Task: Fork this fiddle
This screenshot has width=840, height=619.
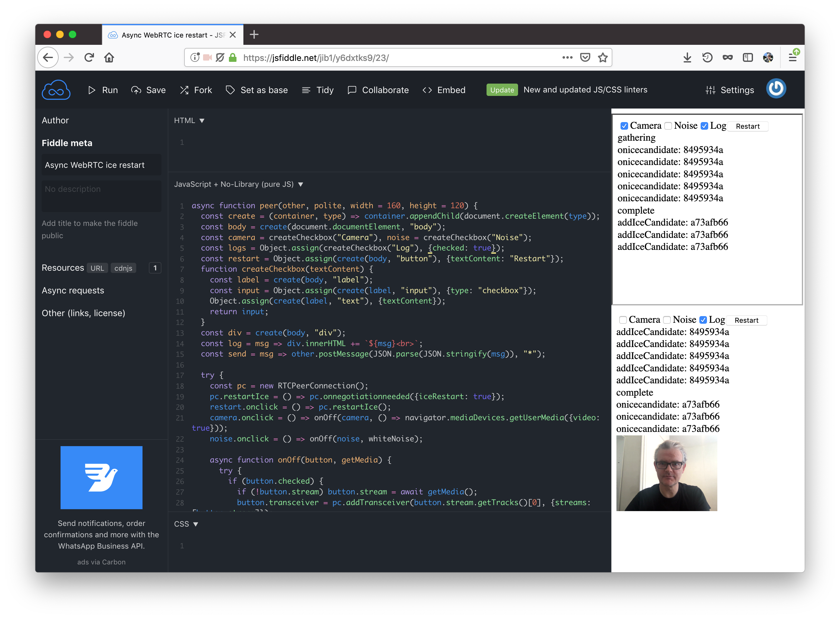Action: pyautogui.click(x=196, y=90)
